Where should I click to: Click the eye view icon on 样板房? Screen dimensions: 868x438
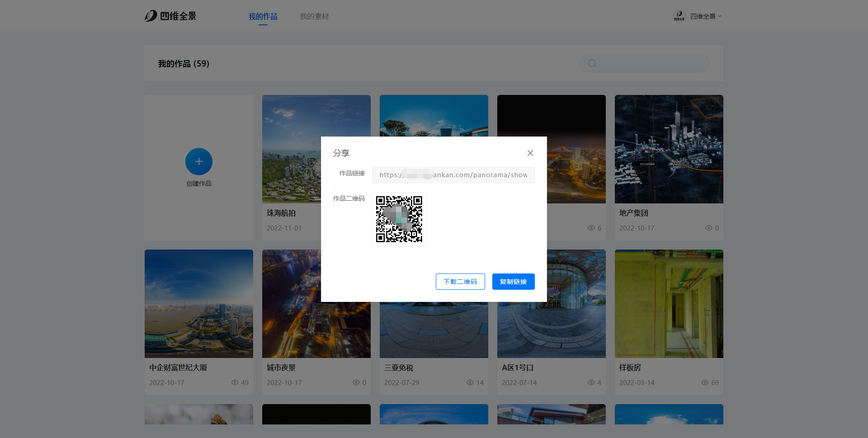tap(705, 383)
